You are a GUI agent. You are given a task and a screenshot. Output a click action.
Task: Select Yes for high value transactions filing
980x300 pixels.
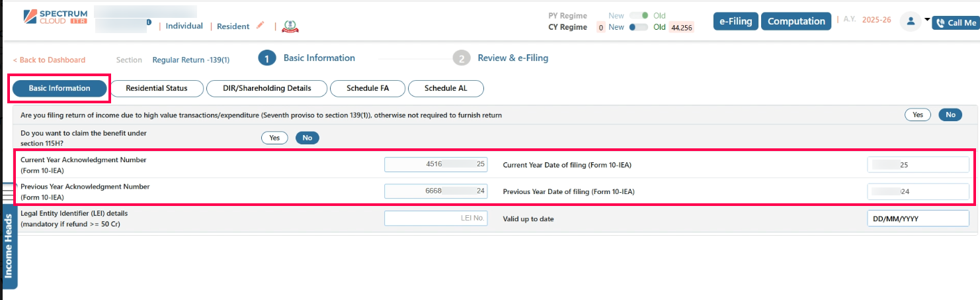coord(917,115)
